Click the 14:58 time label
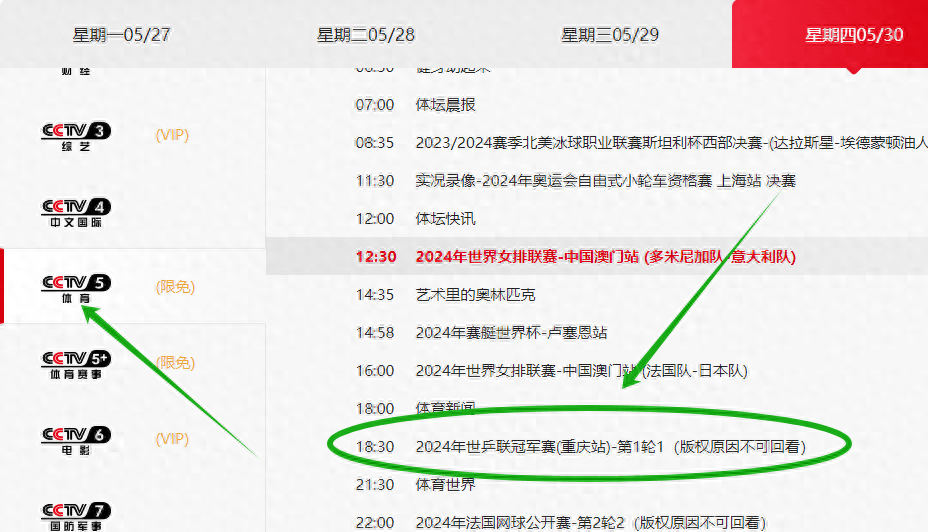 tap(375, 333)
